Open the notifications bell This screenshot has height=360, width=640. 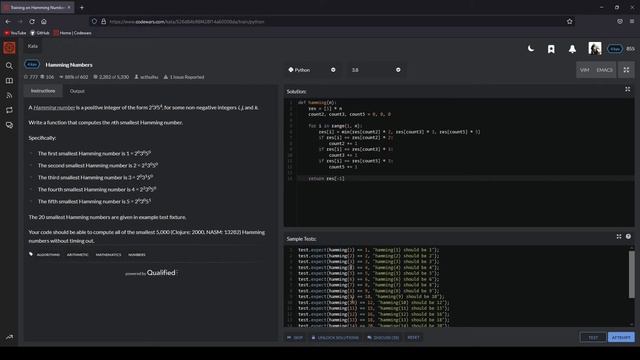pyautogui.click(x=572, y=49)
